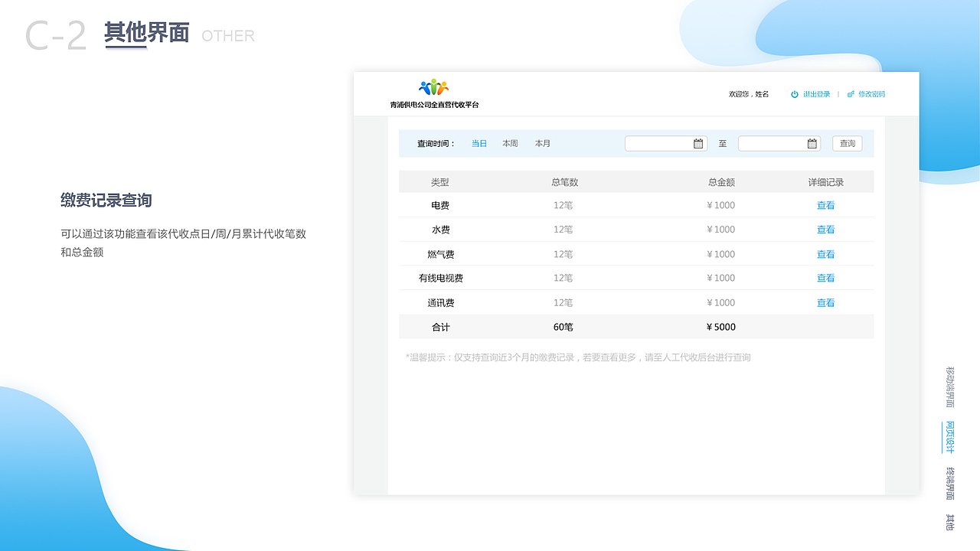Open the calendar icon in the start date field
980x551 pixels.
697,143
